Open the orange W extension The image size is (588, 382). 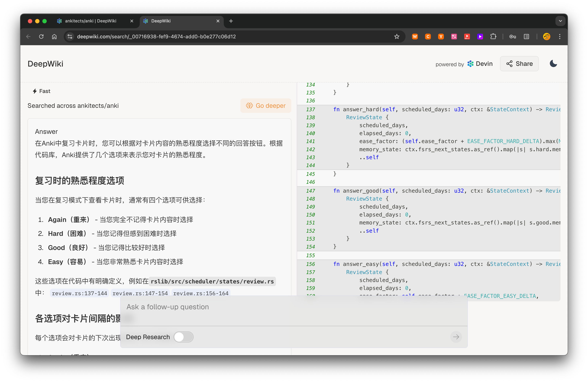[x=415, y=37]
